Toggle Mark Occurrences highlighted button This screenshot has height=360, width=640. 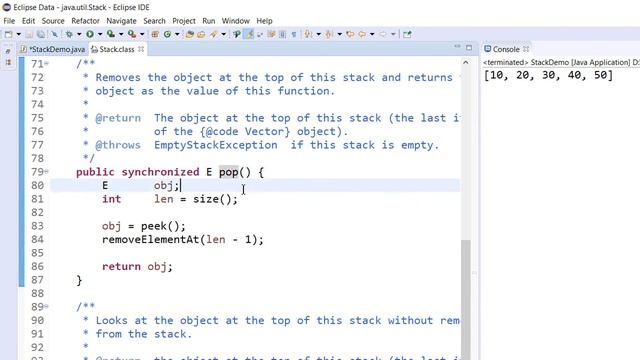pyautogui.click(x=249, y=34)
